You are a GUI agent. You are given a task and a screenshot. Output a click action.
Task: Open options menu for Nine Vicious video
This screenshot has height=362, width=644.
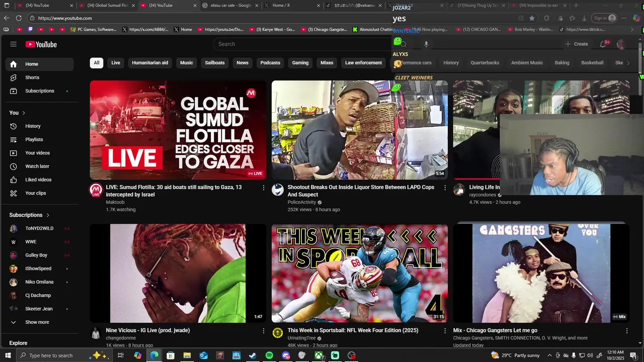click(263, 331)
